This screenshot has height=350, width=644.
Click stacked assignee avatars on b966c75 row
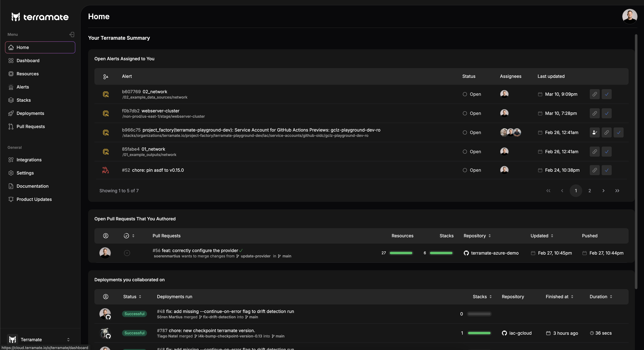[x=511, y=133]
